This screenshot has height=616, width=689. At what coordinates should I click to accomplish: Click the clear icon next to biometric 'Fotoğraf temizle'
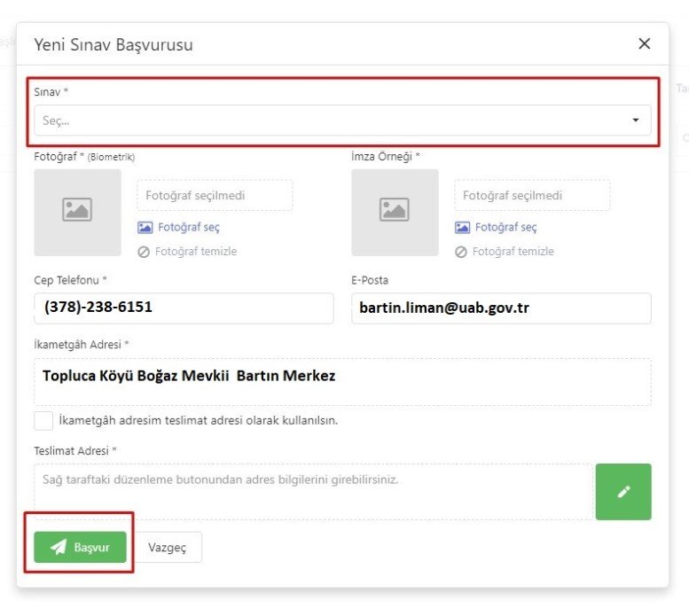[144, 252]
